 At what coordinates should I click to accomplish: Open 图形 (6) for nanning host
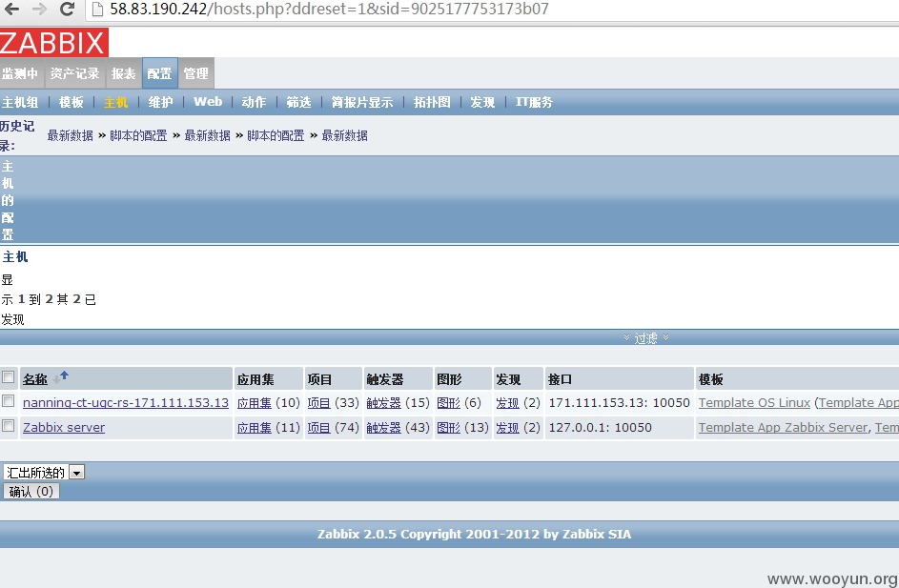click(x=448, y=403)
